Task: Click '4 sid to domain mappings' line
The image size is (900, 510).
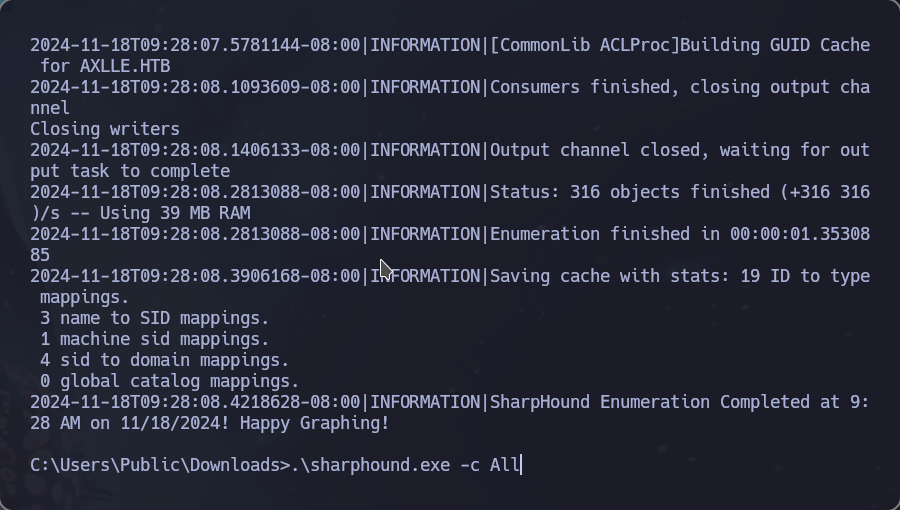Action: (165, 360)
